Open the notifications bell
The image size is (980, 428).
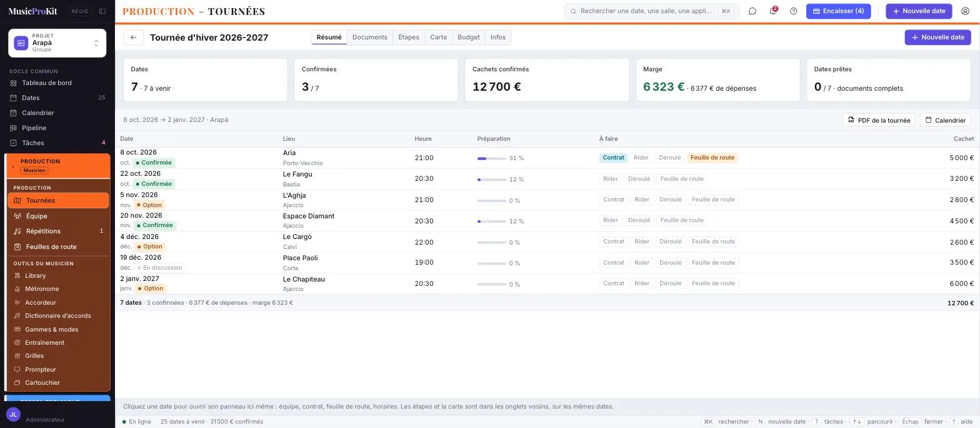click(773, 11)
